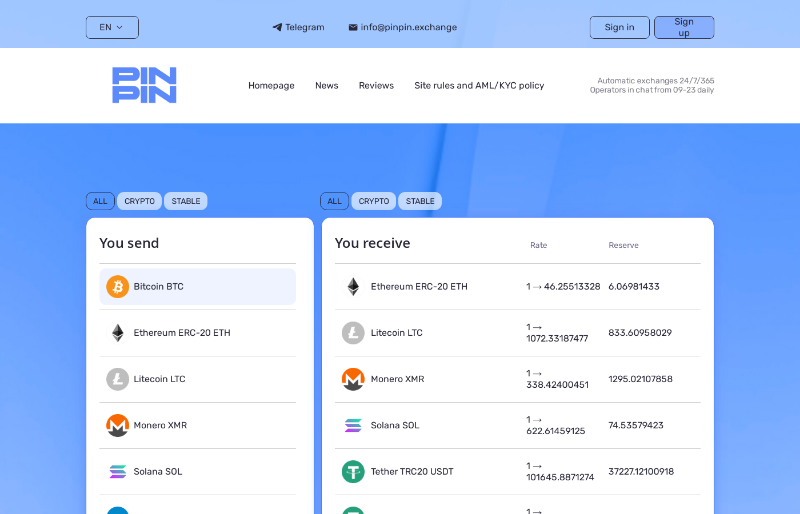Image resolution: width=800 pixels, height=514 pixels.
Task: Go to Site rules and AML/KYC policy
Action: 479,86
